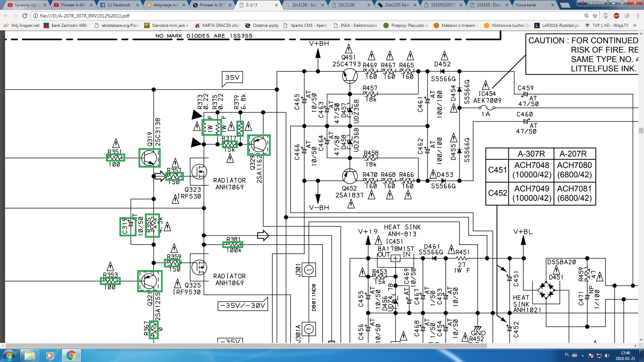Switch to the '2SA1255 Karta' tab

tap(396, 5)
